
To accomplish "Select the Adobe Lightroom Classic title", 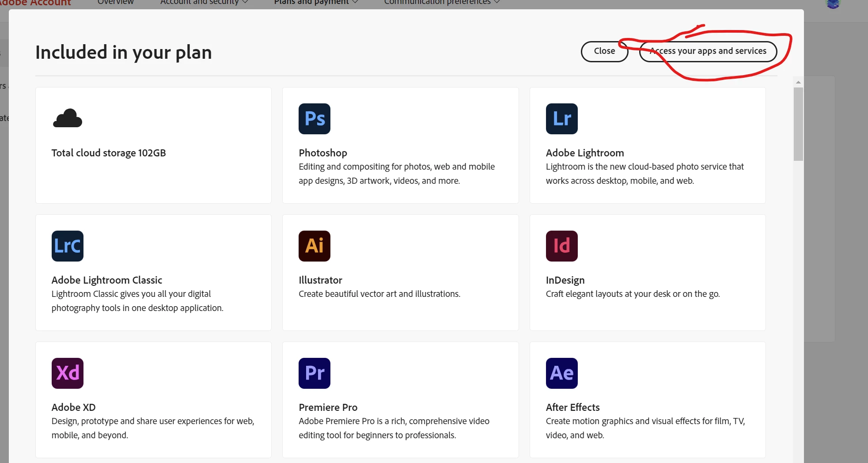I will tap(107, 280).
